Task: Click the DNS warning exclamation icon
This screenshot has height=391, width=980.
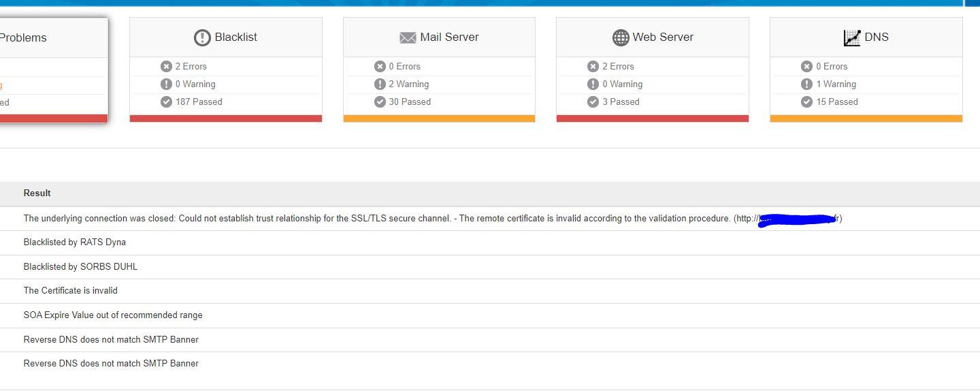Action: click(x=806, y=84)
